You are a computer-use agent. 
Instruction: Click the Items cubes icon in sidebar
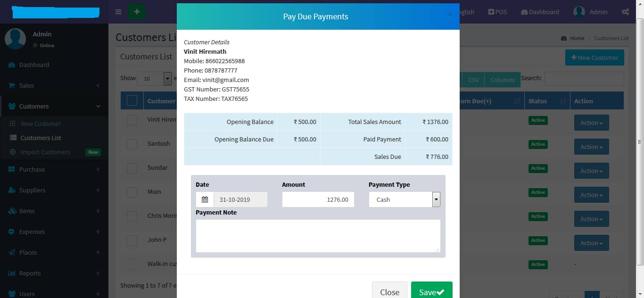click(12, 211)
